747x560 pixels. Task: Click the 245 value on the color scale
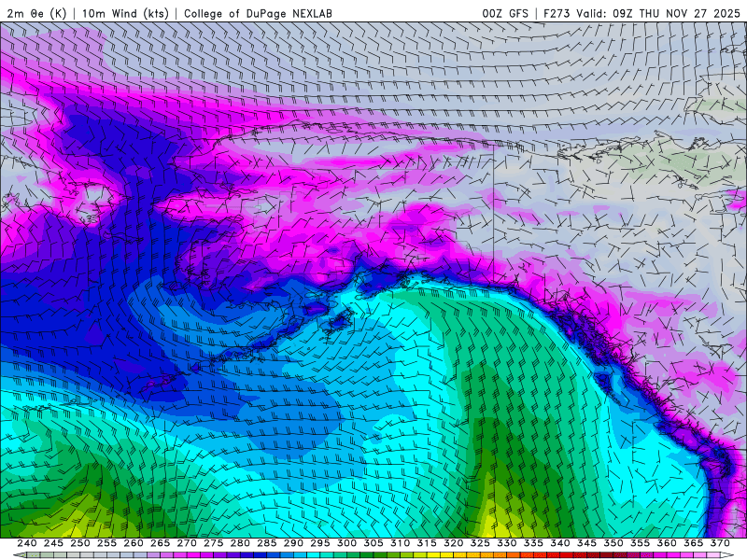tap(53, 543)
